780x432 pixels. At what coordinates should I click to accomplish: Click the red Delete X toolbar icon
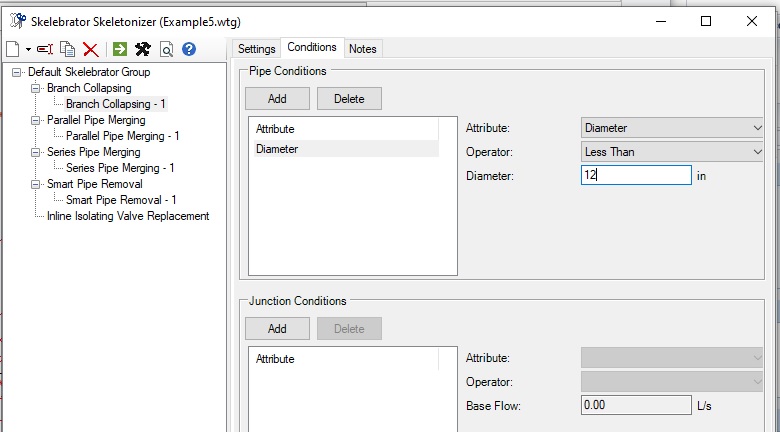coord(91,49)
